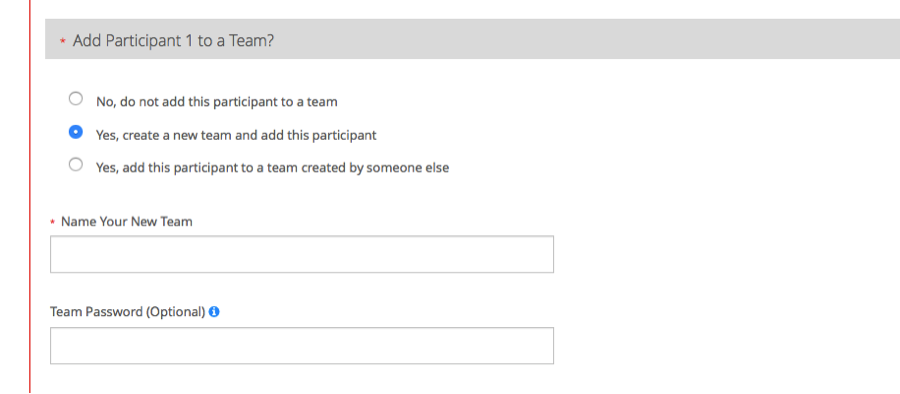
Task: Choose 'team created by someone else' radio button
Action: 76,165
